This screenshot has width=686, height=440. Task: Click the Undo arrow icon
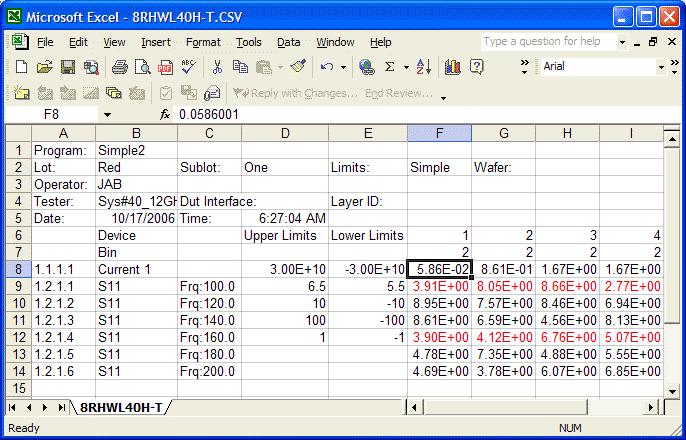coord(327,67)
